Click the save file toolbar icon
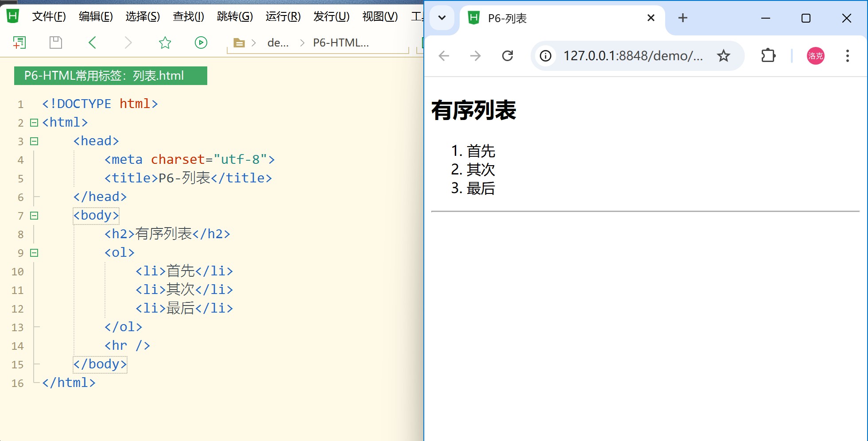 click(x=55, y=43)
